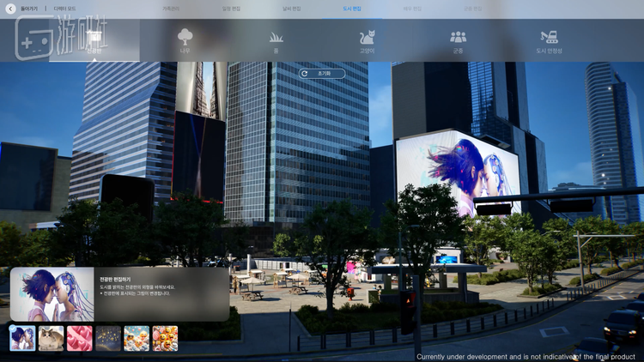Choose the pink hearts billboard thumbnail
Image resolution: width=644 pixels, height=362 pixels.
pyautogui.click(x=80, y=338)
